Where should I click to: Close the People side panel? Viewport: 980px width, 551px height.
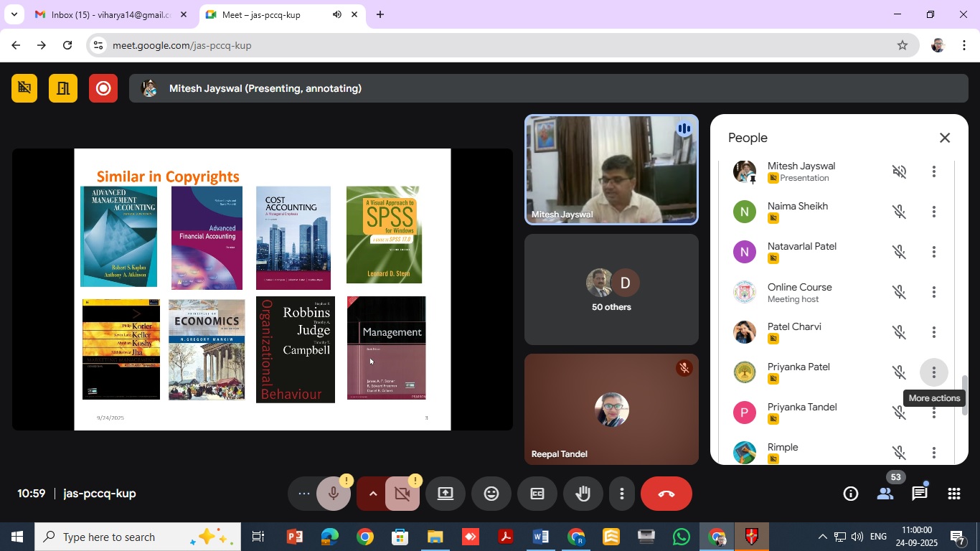pos(945,138)
